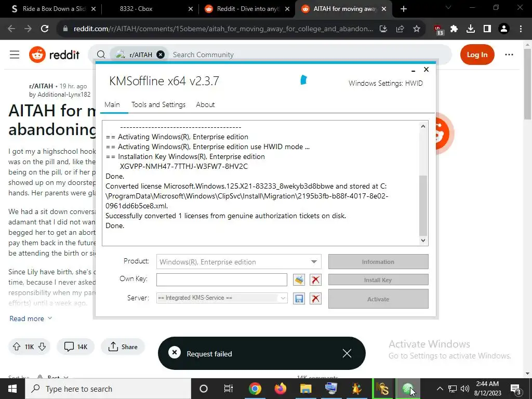The height and width of the screenshot is (399, 532).
Task: Save the server with the floppy disk icon
Action: coord(299,299)
